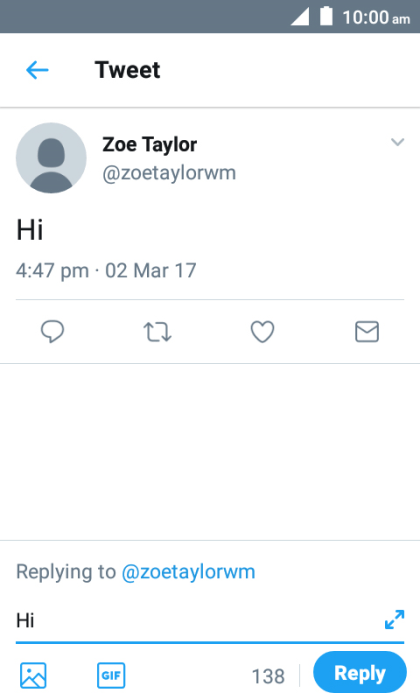Tap the signal strength indicator

(300, 17)
